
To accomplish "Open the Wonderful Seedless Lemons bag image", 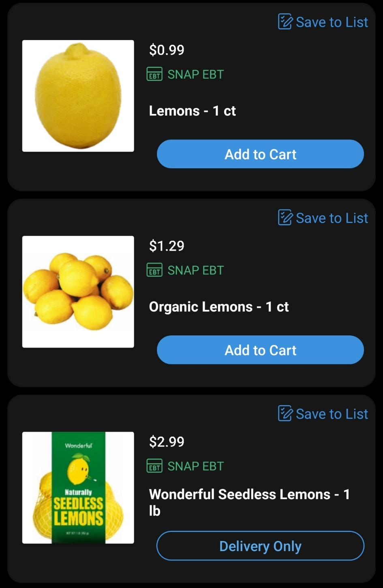I will [78, 487].
